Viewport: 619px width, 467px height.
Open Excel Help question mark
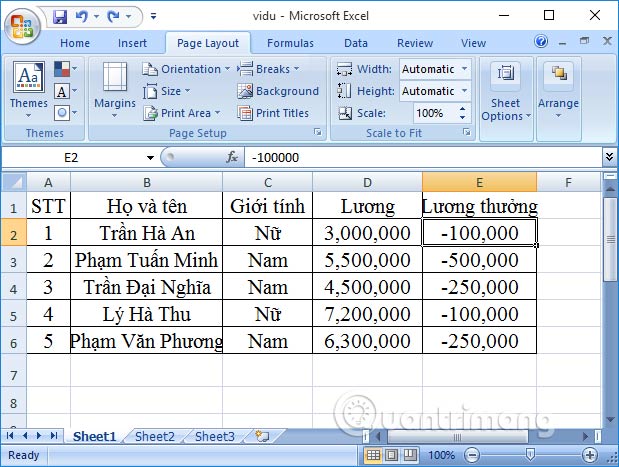[541, 41]
